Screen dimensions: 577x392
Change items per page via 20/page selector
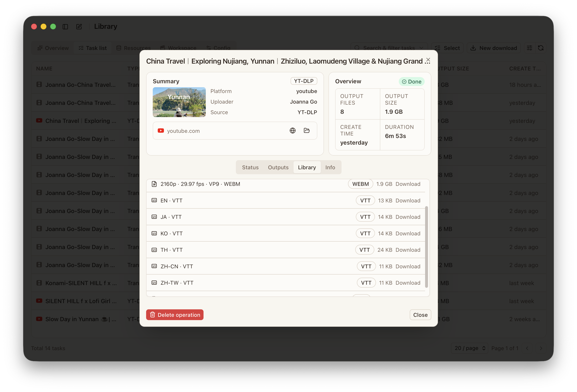(469, 348)
